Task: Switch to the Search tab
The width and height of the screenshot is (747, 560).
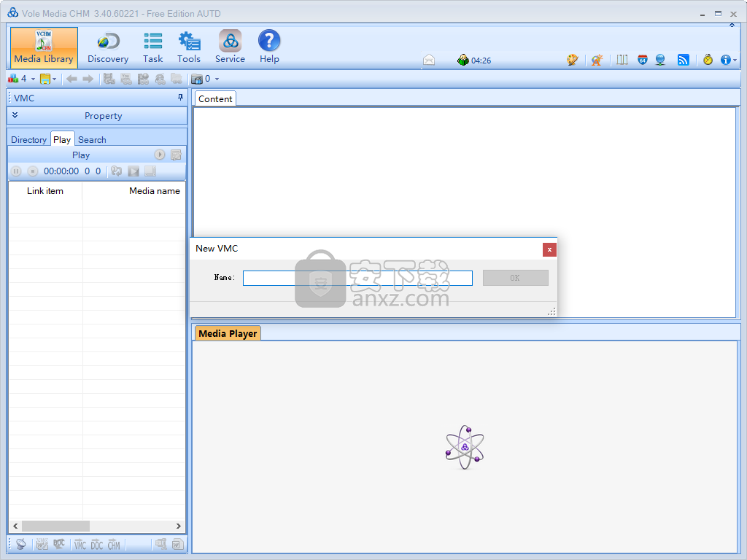Action: tap(92, 139)
